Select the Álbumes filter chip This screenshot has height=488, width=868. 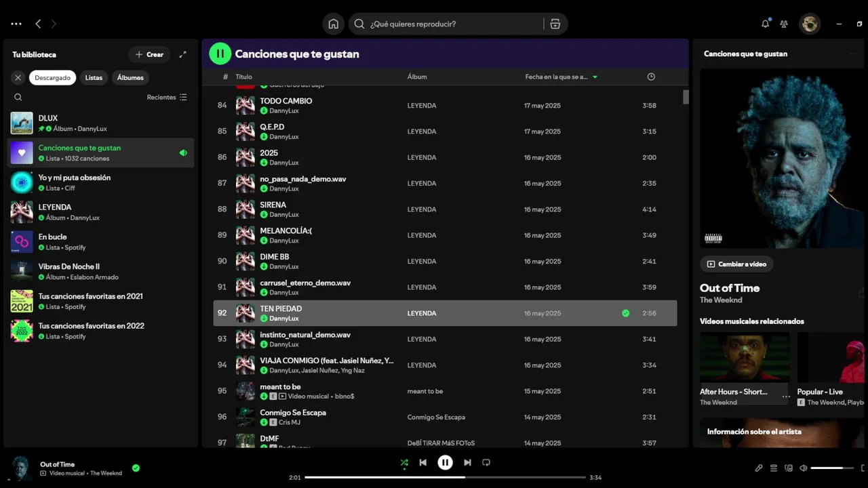tap(130, 77)
